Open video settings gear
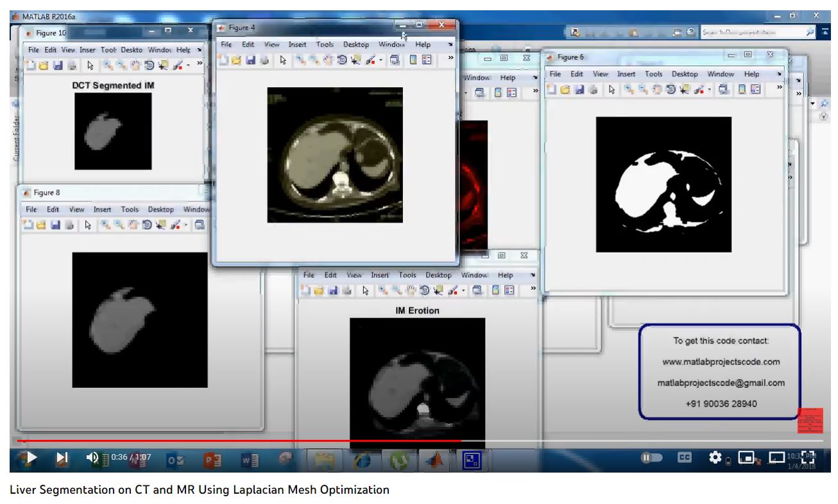Screen dimensions: 838x504 coord(715,457)
